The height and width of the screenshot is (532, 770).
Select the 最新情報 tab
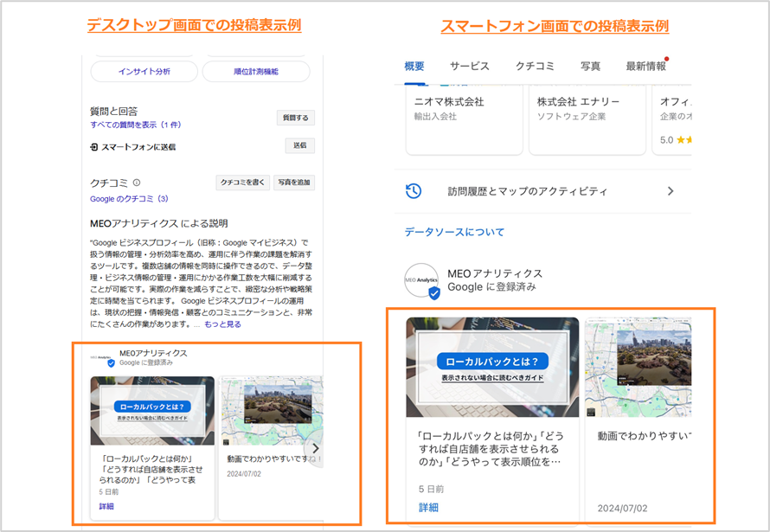(x=645, y=67)
